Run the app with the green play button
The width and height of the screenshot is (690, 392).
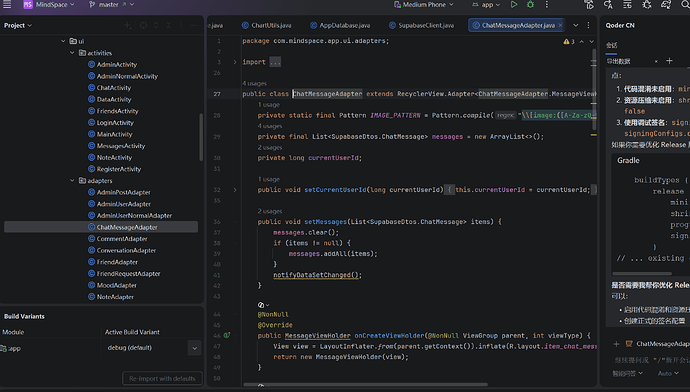(x=514, y=4)
